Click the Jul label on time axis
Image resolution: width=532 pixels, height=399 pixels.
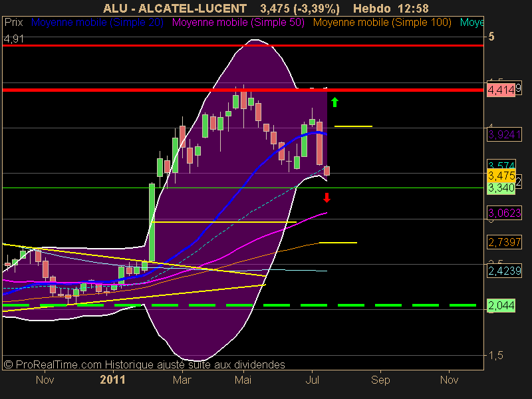[x=312, y=380]
